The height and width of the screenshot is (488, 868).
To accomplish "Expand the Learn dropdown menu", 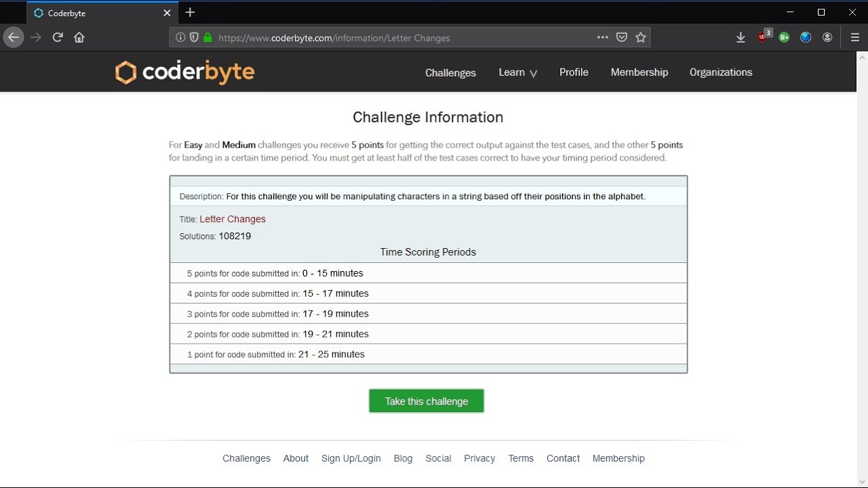I will click(x=518, y=73).
